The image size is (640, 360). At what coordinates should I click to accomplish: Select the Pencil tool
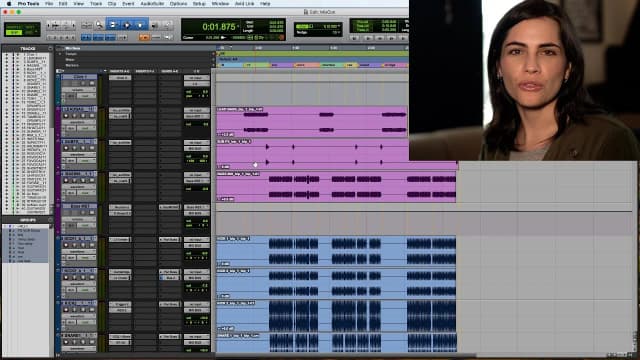click(x=167, y=25)
